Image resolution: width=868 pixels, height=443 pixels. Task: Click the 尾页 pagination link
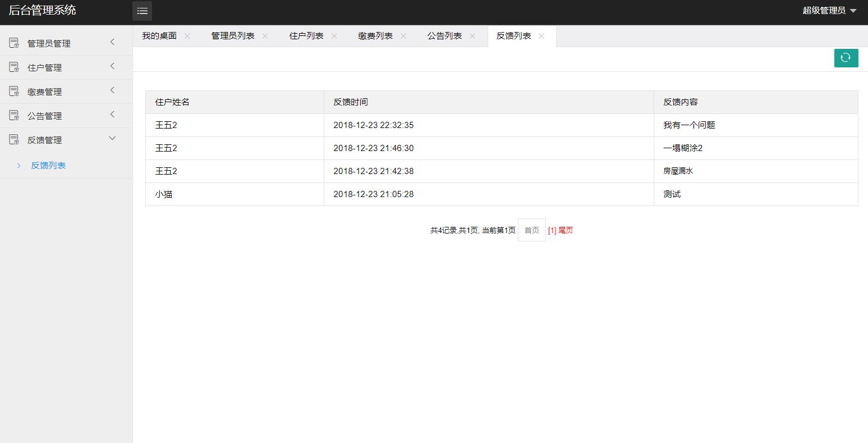pyautogui.click(x=565, y=230)
